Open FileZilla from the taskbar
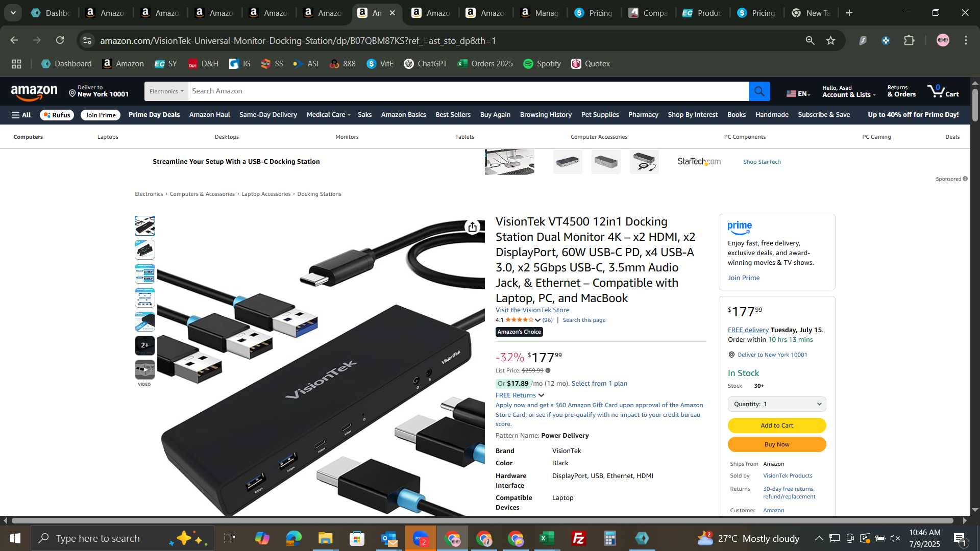980x551 pixels. coord(578,538)
